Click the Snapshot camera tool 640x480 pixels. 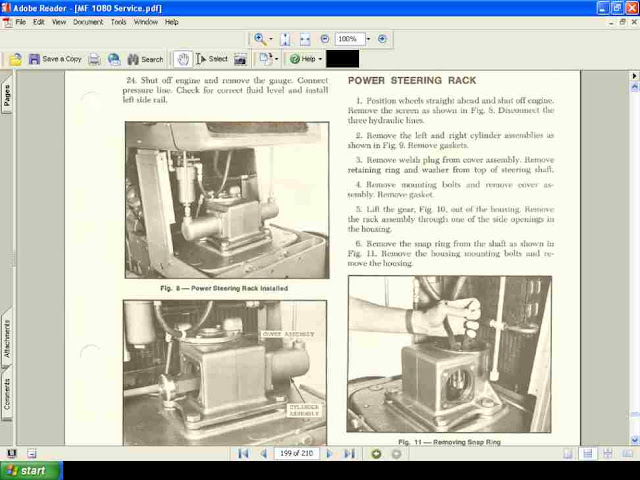[x=240, y=59]
